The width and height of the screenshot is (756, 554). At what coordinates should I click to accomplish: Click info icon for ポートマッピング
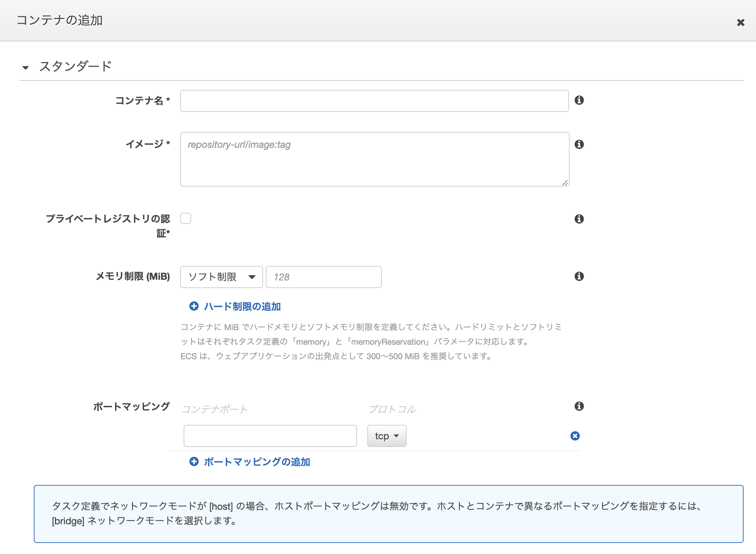tap(579, 406)
